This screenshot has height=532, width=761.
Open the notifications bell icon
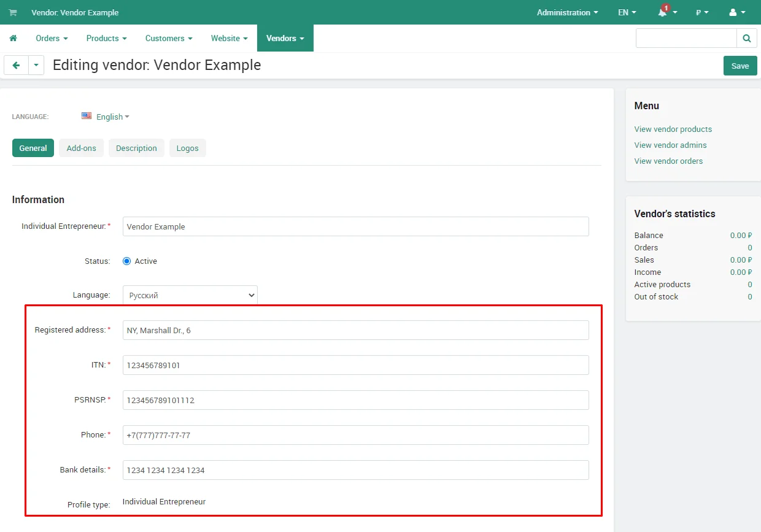pyautogui.click(x=663, y=12)
